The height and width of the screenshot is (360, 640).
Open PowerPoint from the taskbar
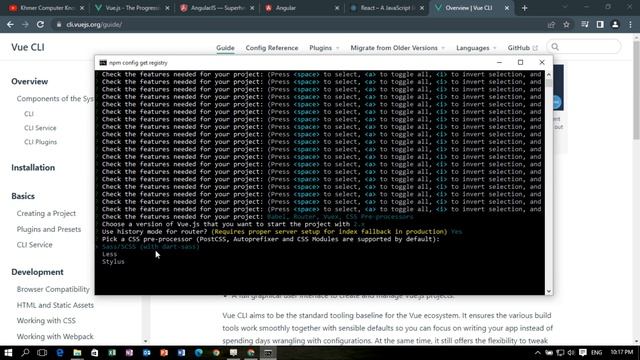pos(164,353)
